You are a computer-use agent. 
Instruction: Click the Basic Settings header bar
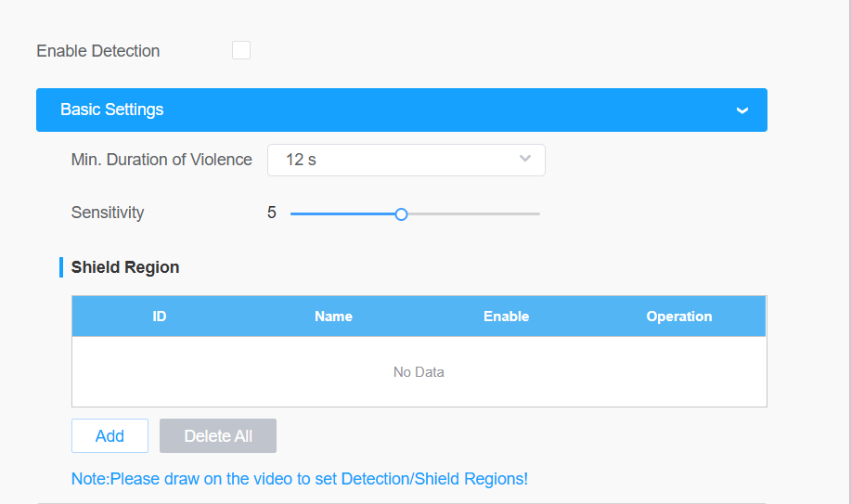tap(402, 110)
